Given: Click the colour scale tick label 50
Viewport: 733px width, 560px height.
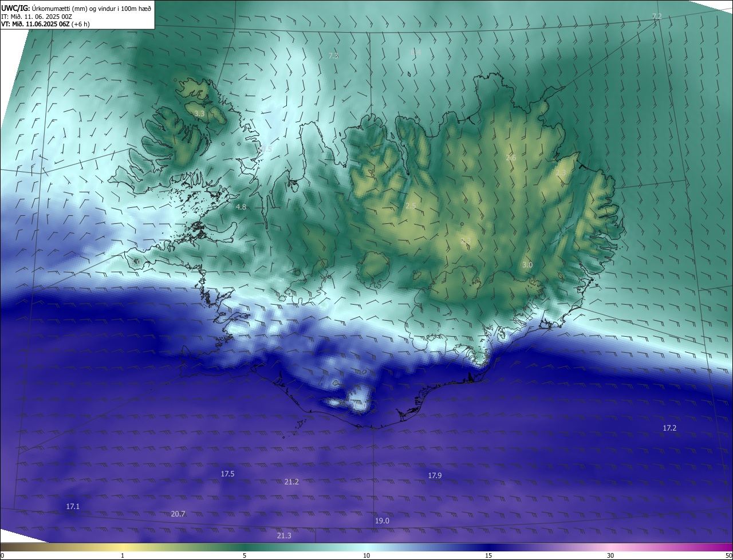Looking at the screenshot, I should 728,555.
